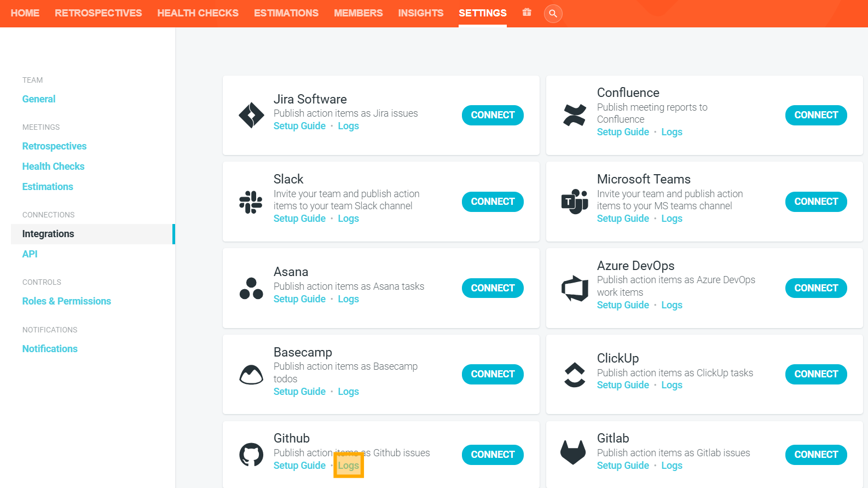Click the Jira Software logo icon
This screenshot has height=488, width=868.
252,115
